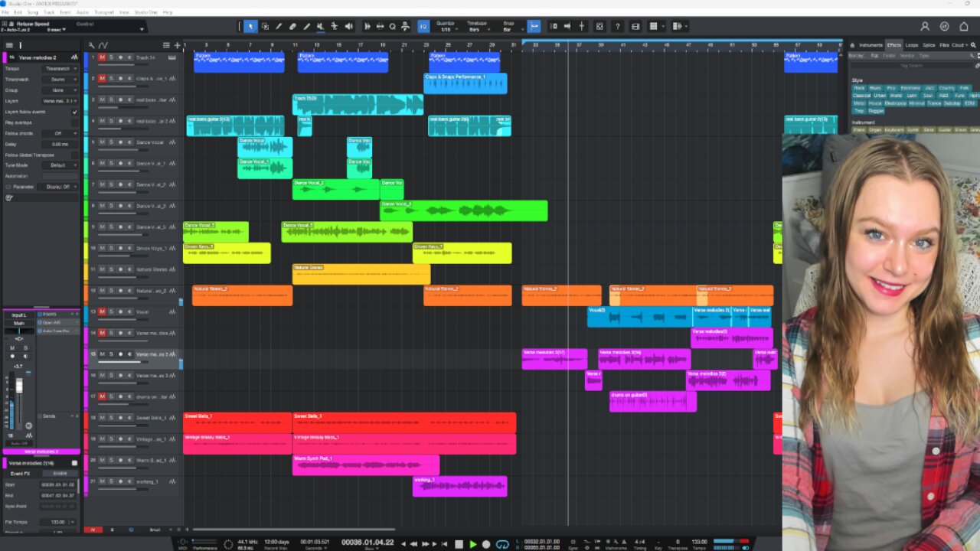
Task: Enable monitoring on Sweet Bells track 18
Action: 129,418
